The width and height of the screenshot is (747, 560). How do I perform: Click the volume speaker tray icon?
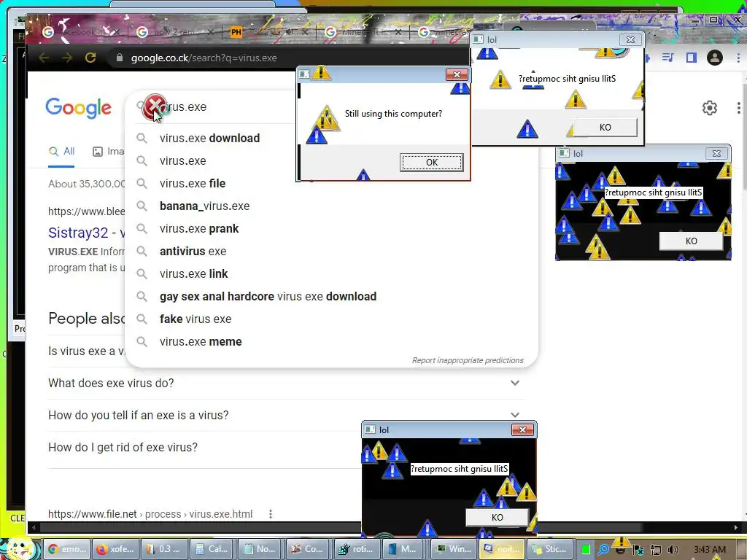coord(673,550)
